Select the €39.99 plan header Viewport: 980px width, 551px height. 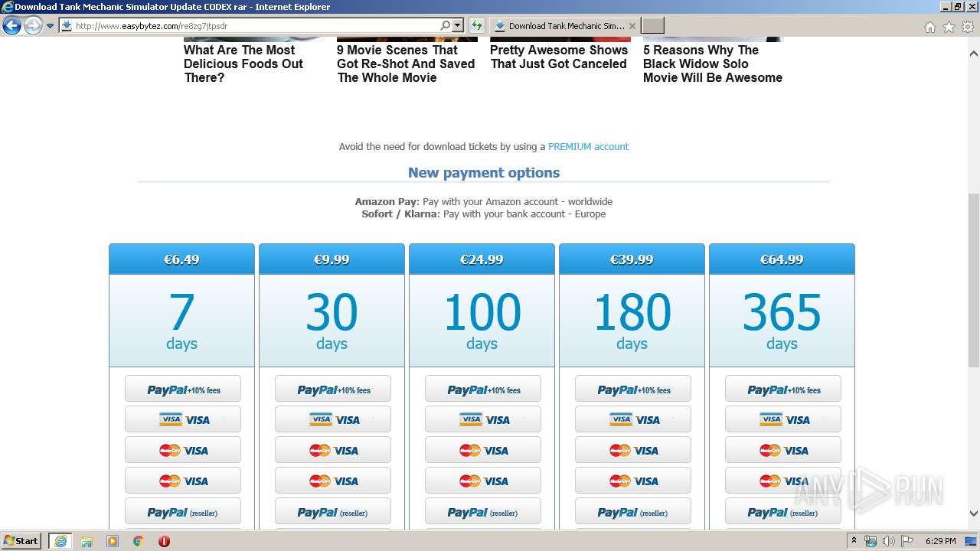pyautogui.click(x=632, y=259)
